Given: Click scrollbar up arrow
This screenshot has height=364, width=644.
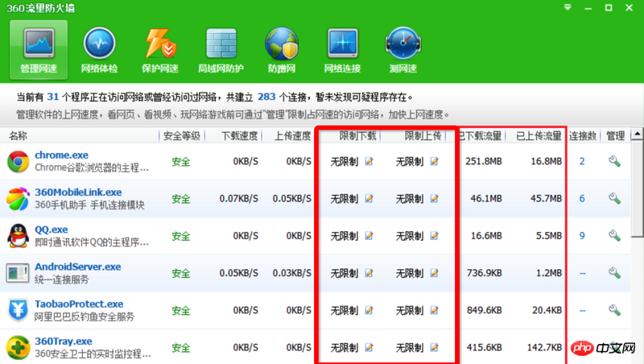Looking at the screenshot, I should (x=637, y=134).
